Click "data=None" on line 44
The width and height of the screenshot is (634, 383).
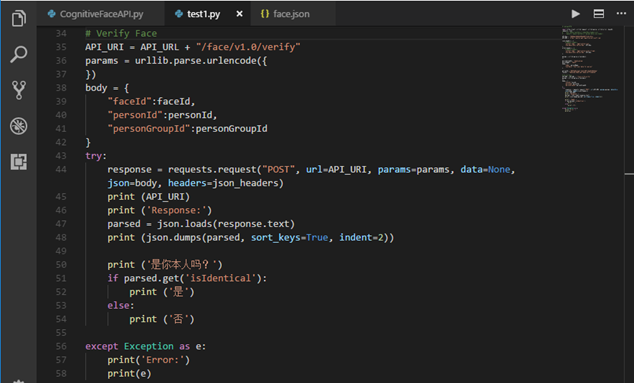485,169
